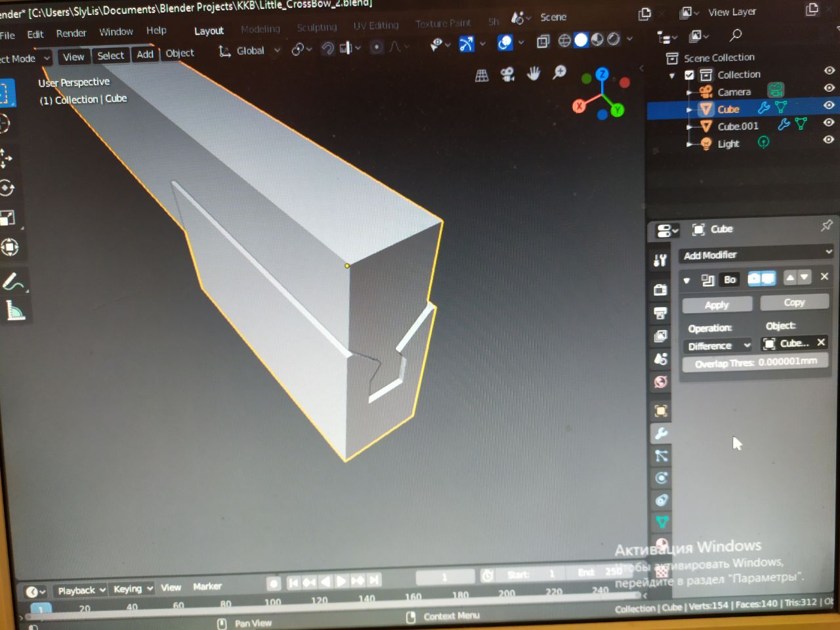Open the Render properties tab
840x630 pixels.
(x=660, y=289)
